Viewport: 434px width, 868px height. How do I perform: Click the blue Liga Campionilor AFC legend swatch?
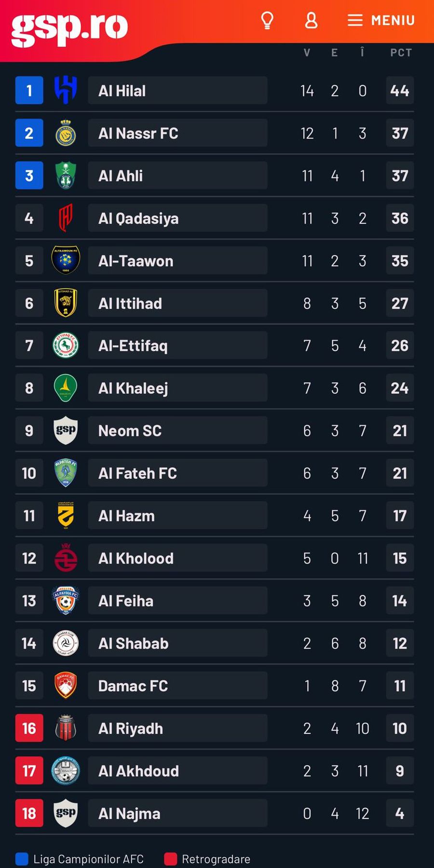point(22,859)
